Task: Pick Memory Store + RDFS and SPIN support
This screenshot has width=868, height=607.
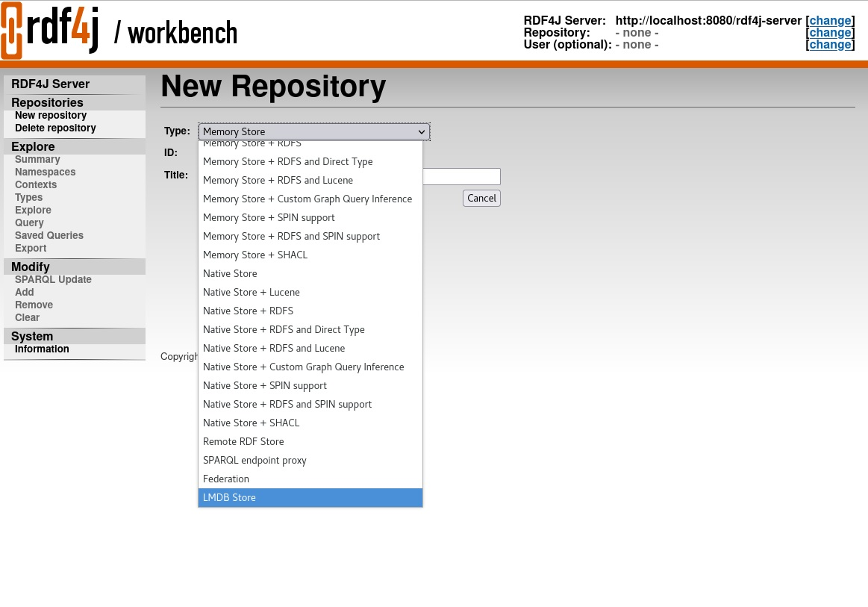Action: point(310,237)
